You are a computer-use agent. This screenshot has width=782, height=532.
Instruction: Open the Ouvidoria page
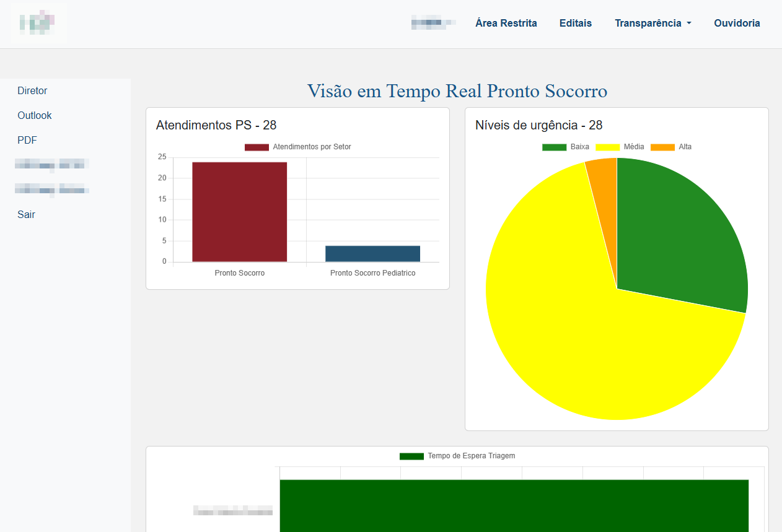pos(737,23)
